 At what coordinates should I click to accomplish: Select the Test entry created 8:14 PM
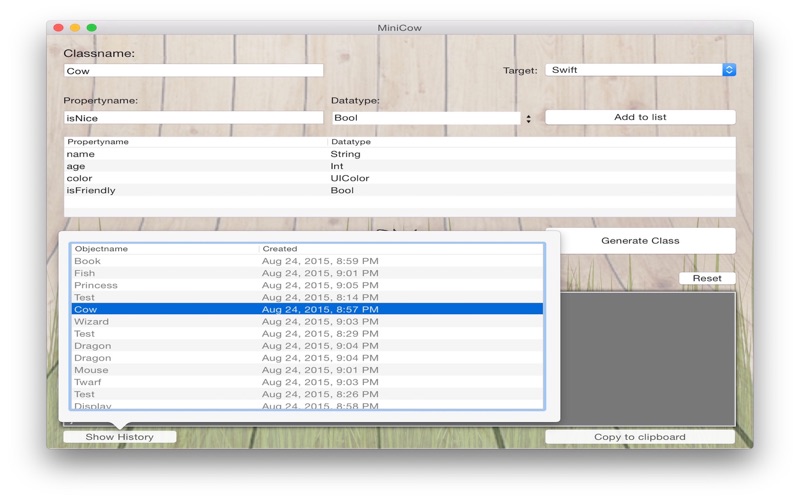[x=307, y=297]
